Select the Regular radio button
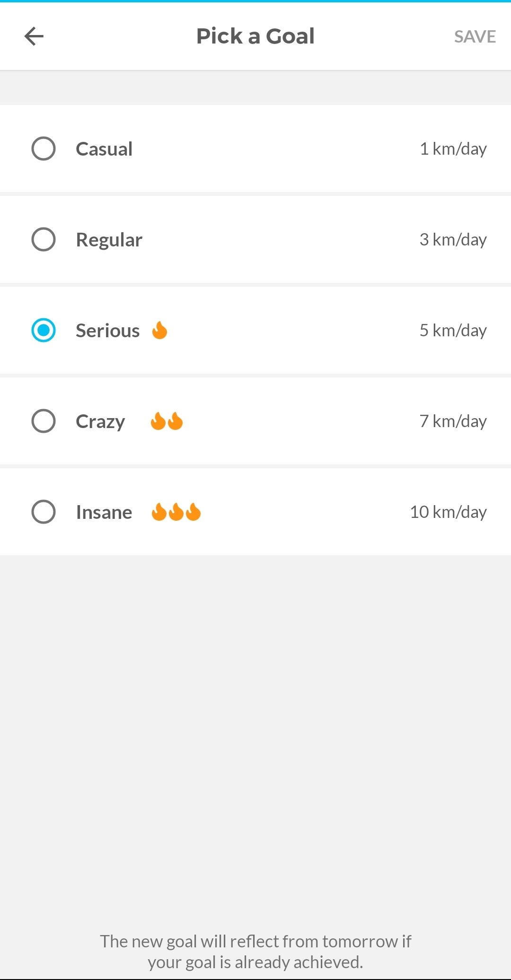Screen dimensions: 511x980 pos(44,239)
